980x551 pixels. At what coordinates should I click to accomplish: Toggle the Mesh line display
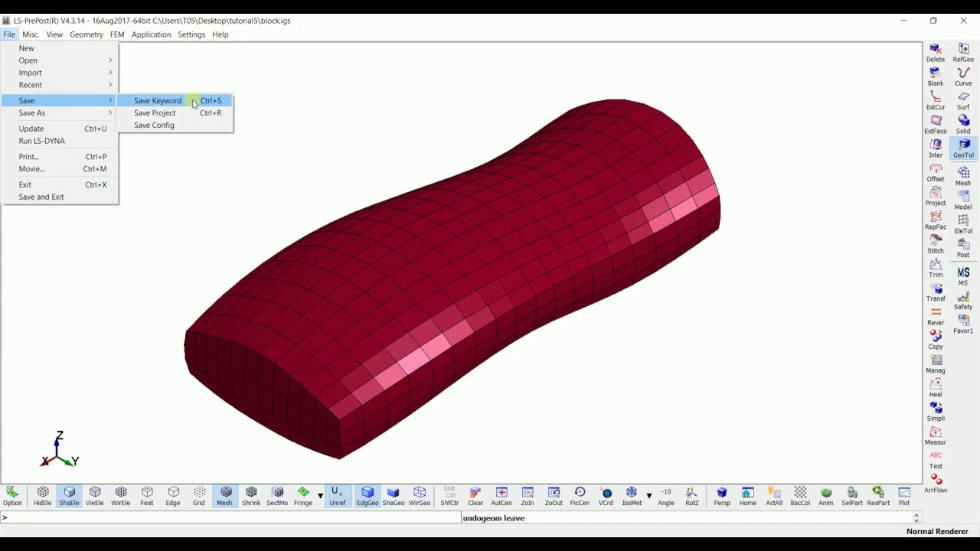tap(225, 496)
